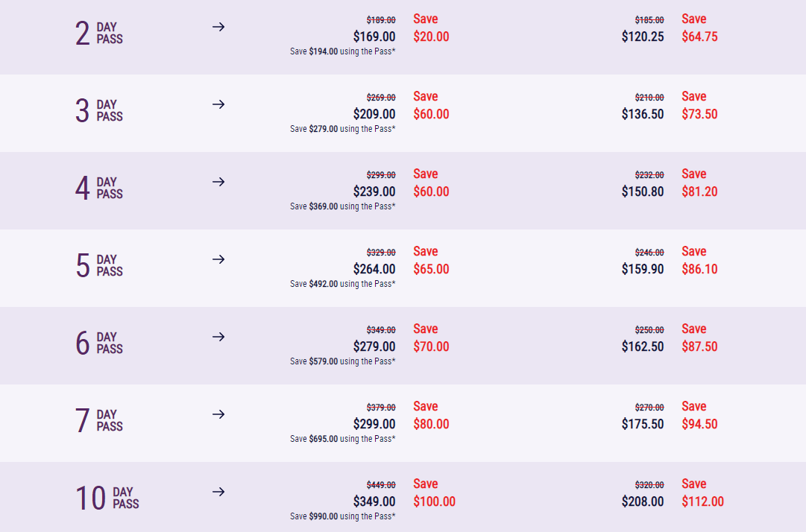Click the arrow icon beside 2 Day Pass

tap(218, 27)
